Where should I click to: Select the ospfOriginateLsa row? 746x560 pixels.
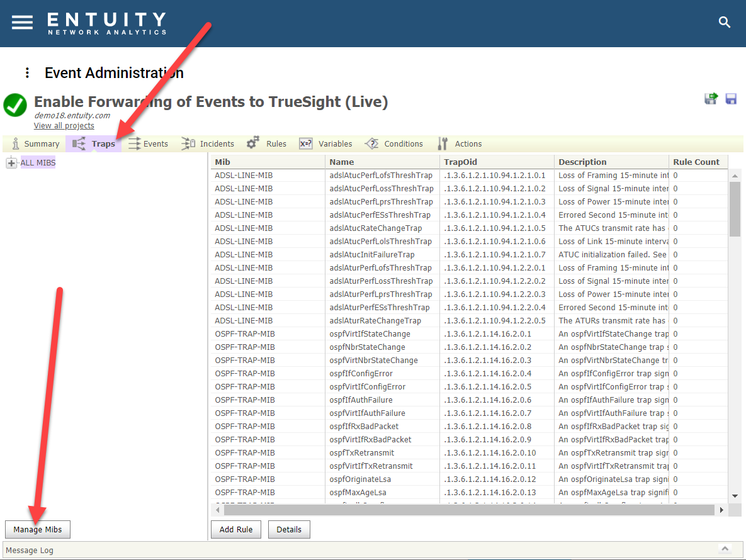[469, 479]
